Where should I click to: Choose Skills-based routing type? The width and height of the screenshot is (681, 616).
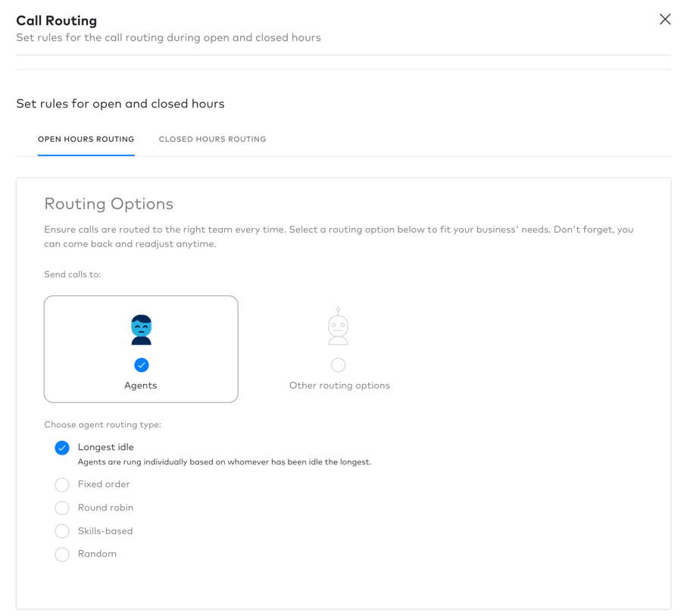click(62, 531)
